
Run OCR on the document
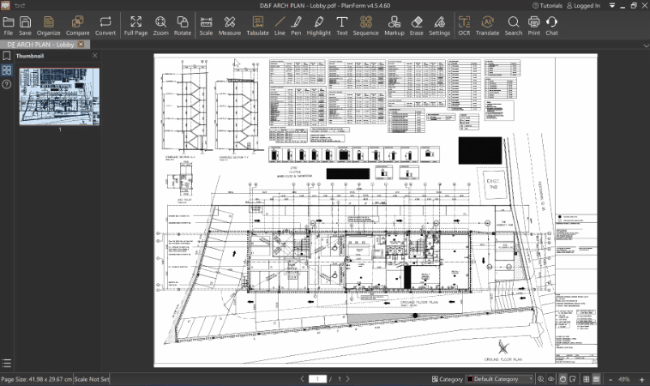pyautogui.click(x=464, y=26)
